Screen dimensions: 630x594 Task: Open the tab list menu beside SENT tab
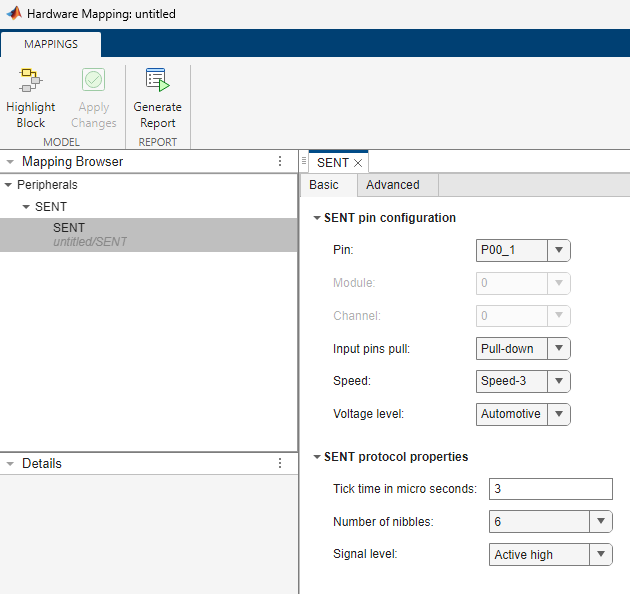point(303,161)
